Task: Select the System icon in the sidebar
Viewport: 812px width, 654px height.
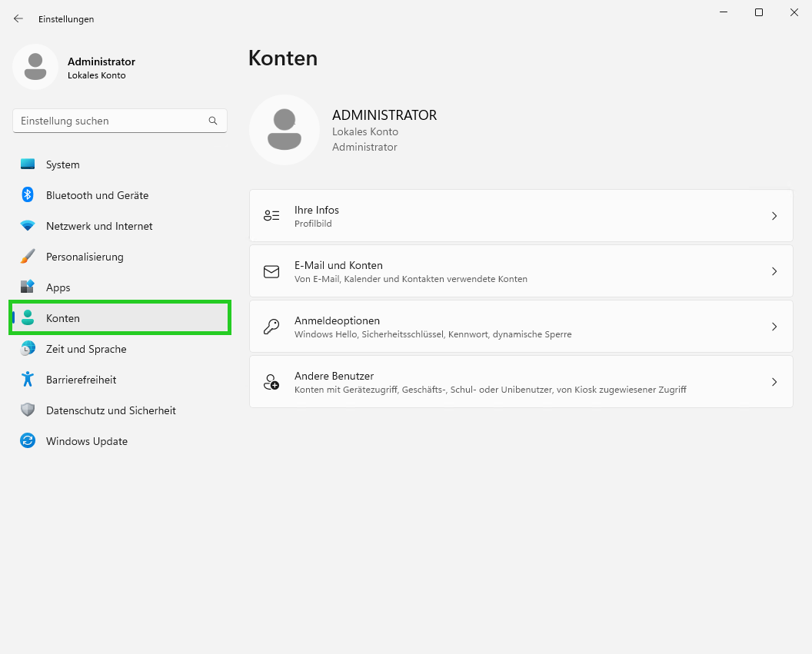Action: (x=27, y=164)
